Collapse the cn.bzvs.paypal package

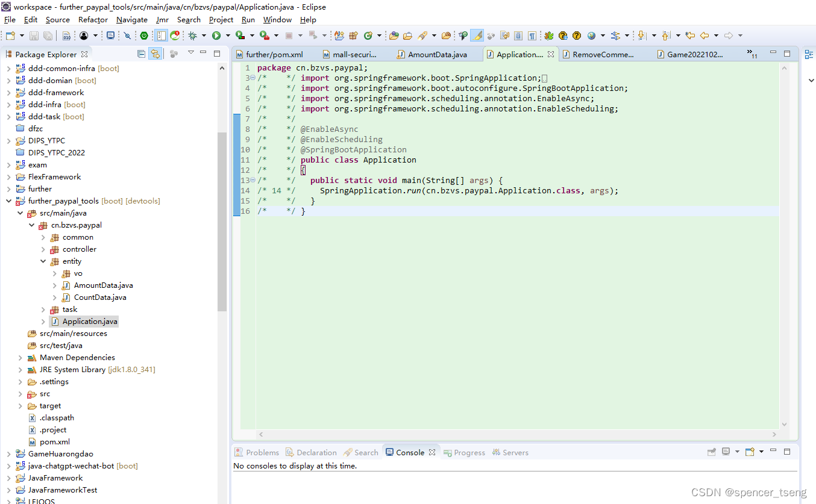click(31, 225)
